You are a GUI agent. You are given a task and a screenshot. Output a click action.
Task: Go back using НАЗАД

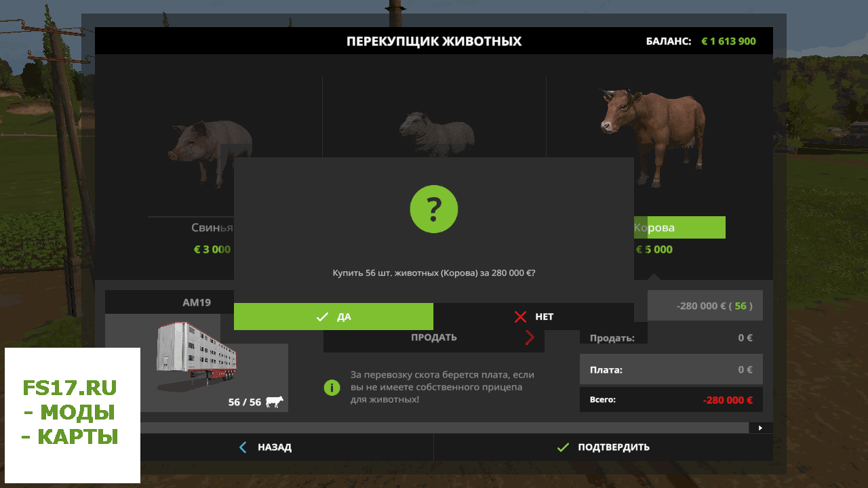tap(274, 447)
